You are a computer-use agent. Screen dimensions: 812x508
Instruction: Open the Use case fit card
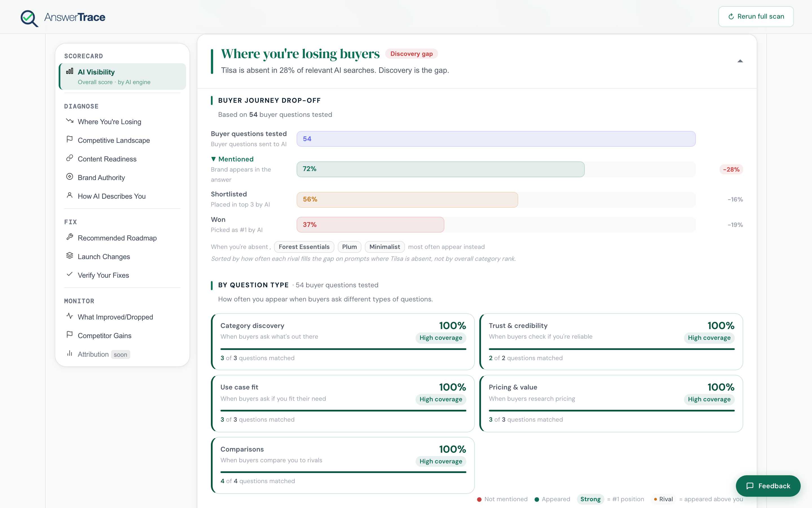click(x=343, y=404)
